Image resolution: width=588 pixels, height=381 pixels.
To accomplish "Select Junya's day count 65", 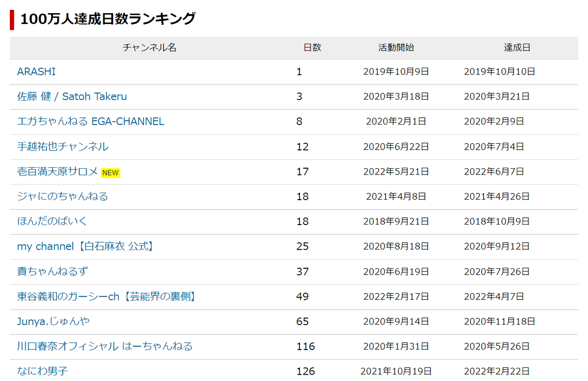I will tap(303, 322).
